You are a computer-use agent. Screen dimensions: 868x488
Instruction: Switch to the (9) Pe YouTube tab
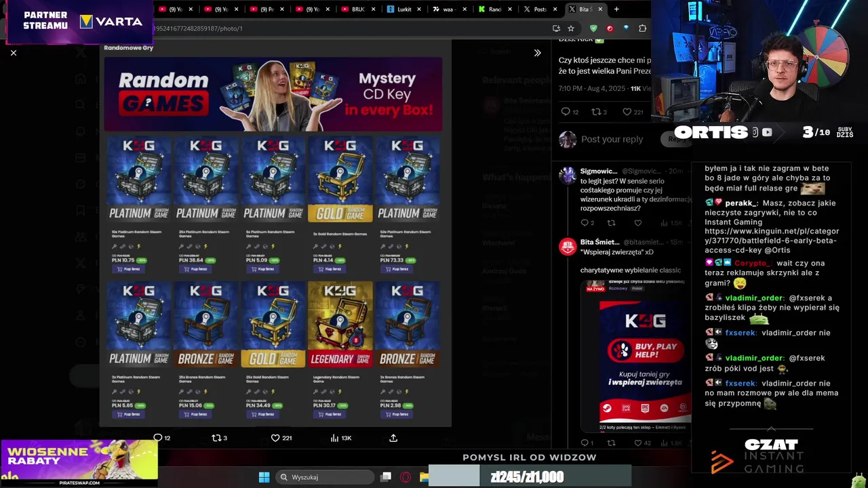(x=266, y=9)
